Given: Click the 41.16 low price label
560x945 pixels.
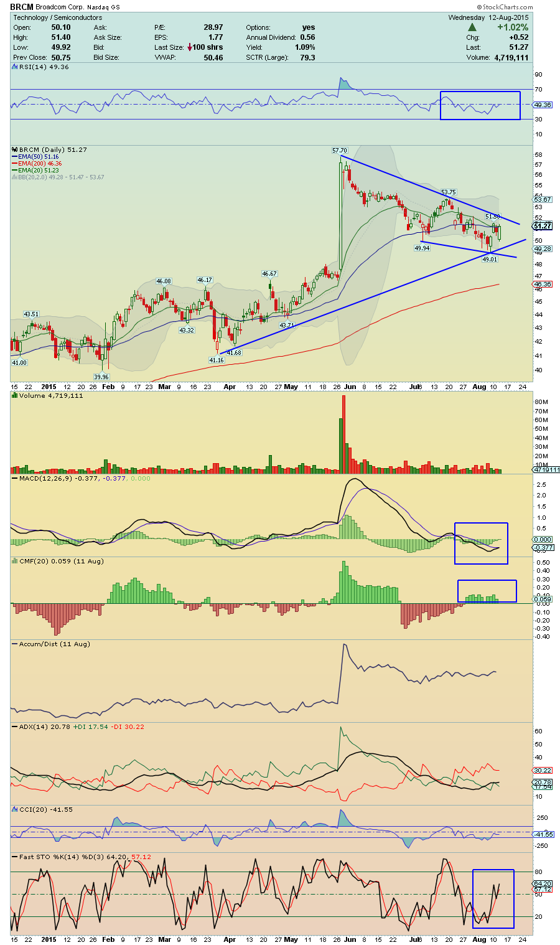Looking at the screenshot, I should [x=216, y=360].
